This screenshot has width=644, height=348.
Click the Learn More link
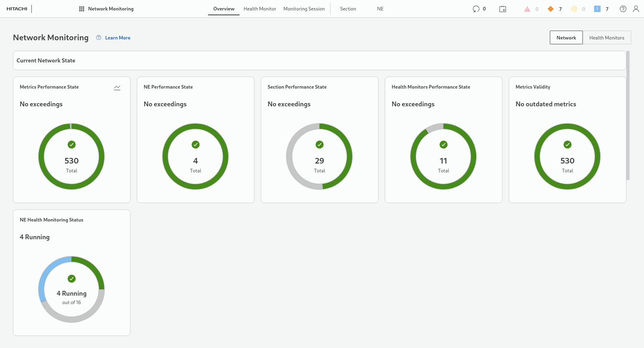(x=118, y=38)
